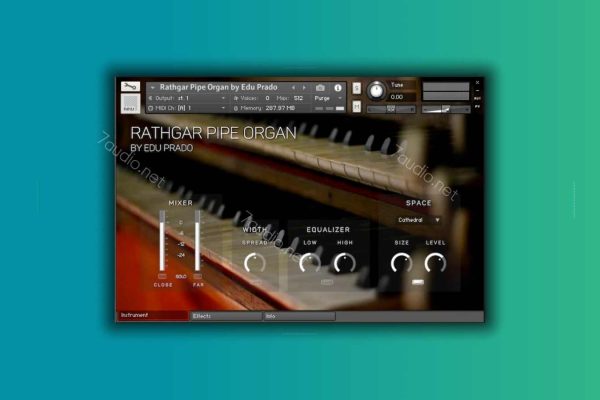Click the Tune value 0.00 field
The height and width of the screenshot is (400, 600).
(x=402, y=97)
